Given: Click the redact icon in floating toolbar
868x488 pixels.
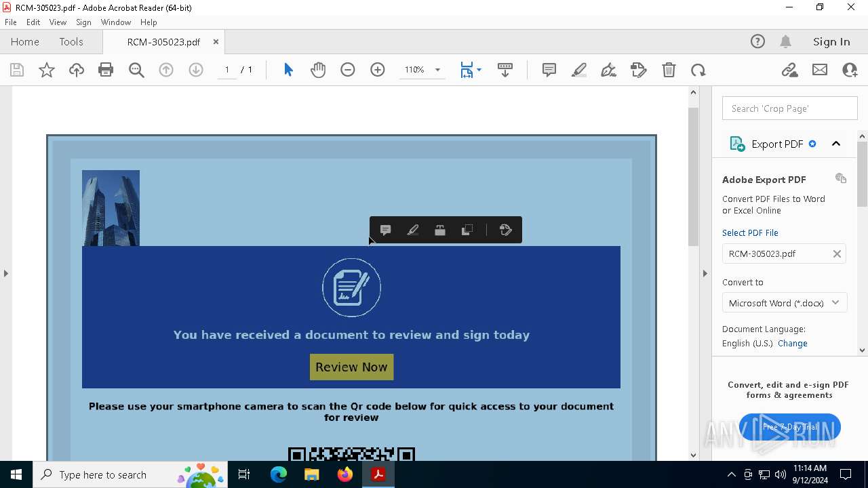Looking at the screenshot, I should click(x=440, y=230).
